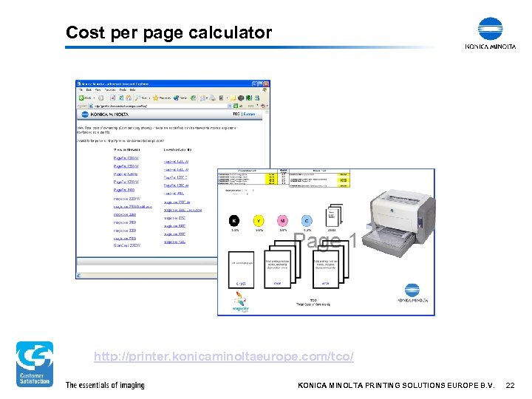The height and width of the screenshot is (399, 532).
Task: Click the Media globe icon in toolbar
Action: (177, 98)
